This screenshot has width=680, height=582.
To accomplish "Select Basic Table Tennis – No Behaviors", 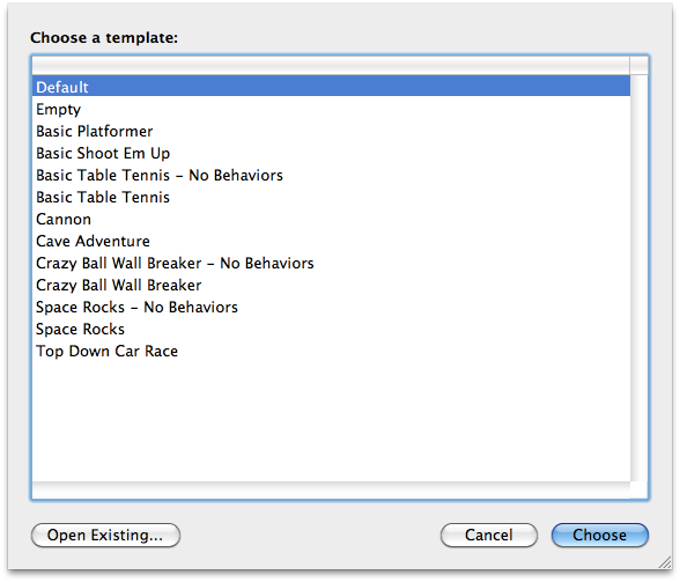I will click(x=159, y=176).
